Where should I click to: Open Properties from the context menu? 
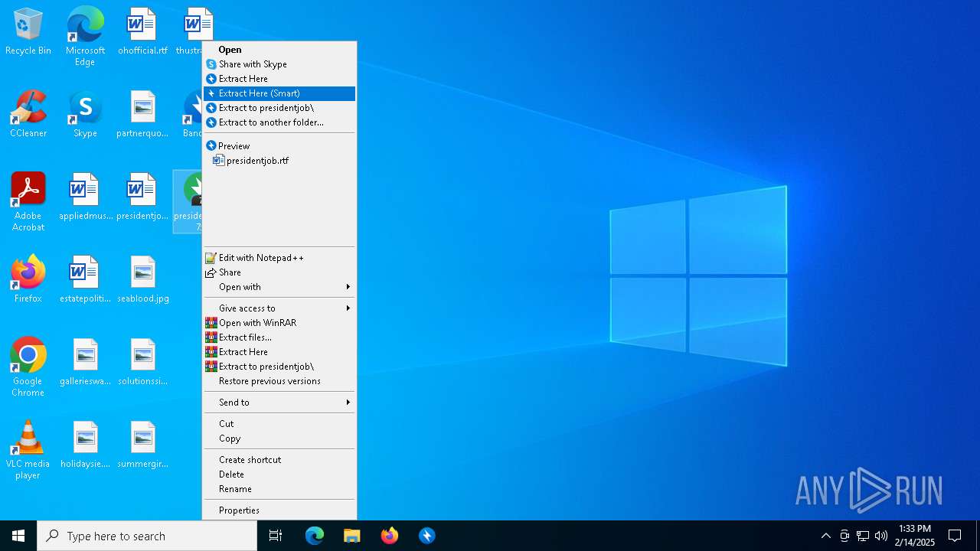(x=279, y=510)
